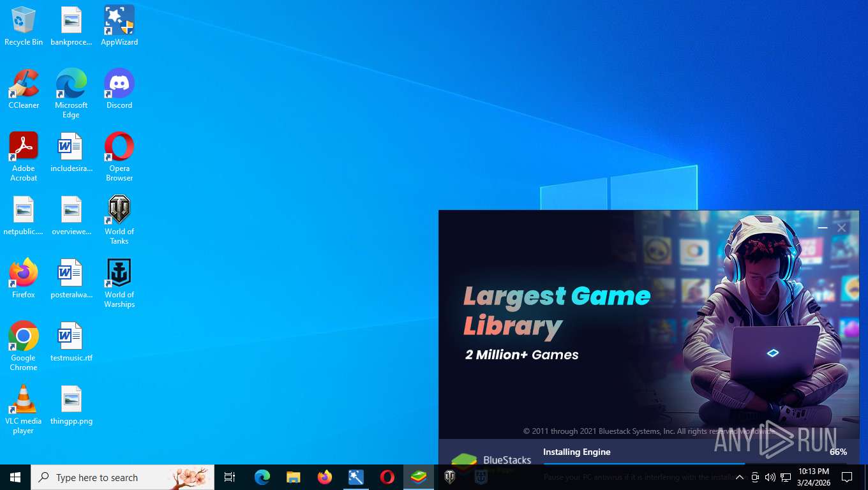This screenshot has height=490, width=868.
Task: Open Task View on the taskbar
Action: click(230, 477)
